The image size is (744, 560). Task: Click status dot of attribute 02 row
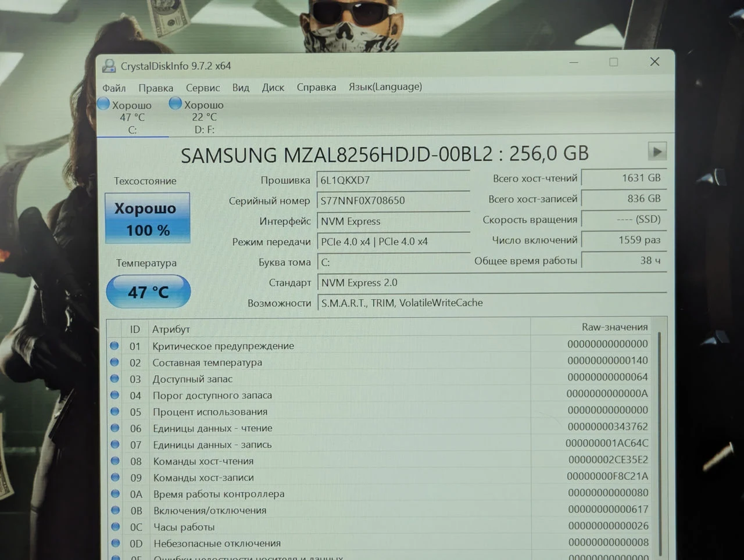click(x=115, y=362)
